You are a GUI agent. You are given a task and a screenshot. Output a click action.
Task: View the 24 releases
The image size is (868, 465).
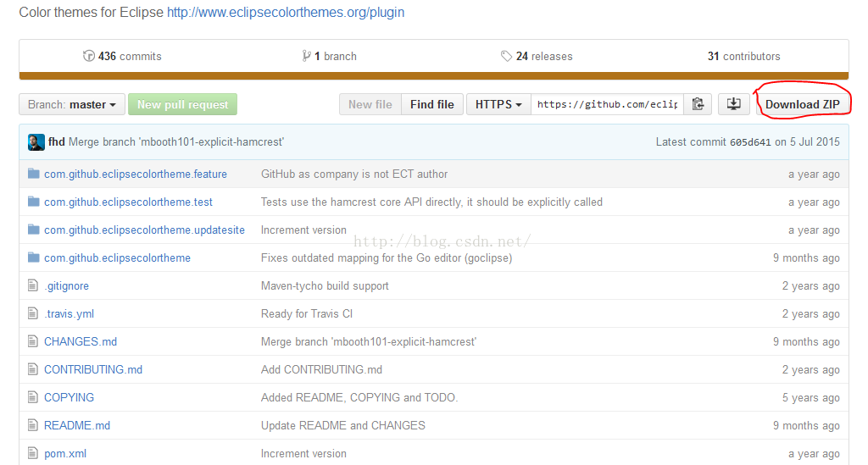pos(544,57)
